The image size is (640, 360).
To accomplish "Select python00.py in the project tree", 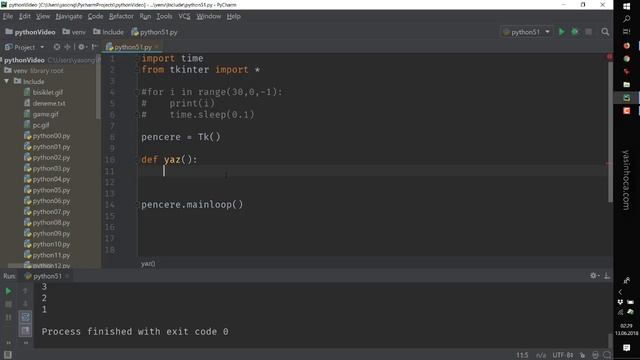I will tap(51, 136).
